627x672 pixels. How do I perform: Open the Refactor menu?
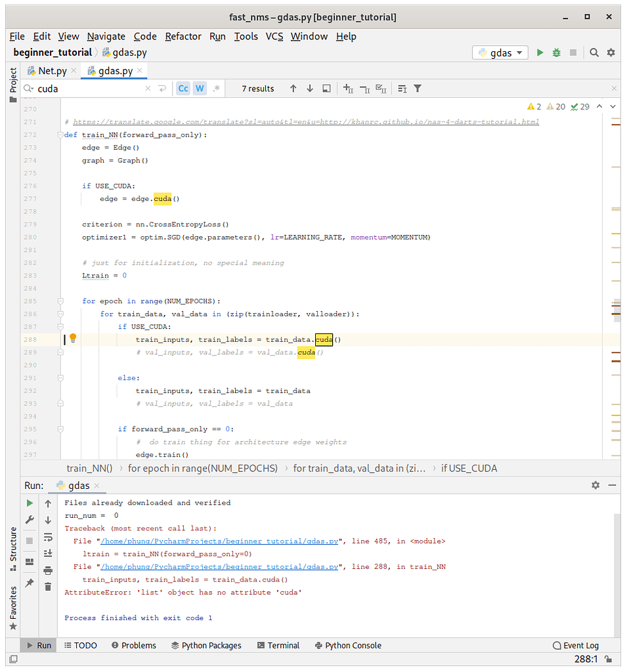coord(183,36)
